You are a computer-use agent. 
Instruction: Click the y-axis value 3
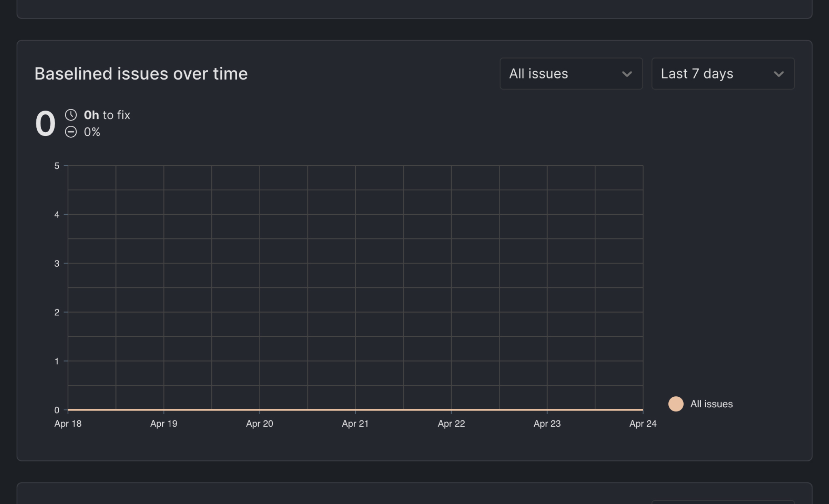tap(57, 263)
